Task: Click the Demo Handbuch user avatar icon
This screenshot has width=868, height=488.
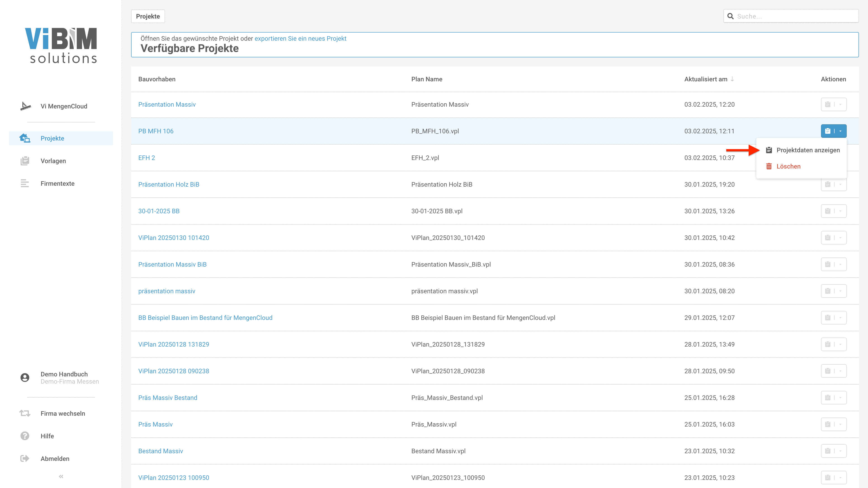Action: 25,378
